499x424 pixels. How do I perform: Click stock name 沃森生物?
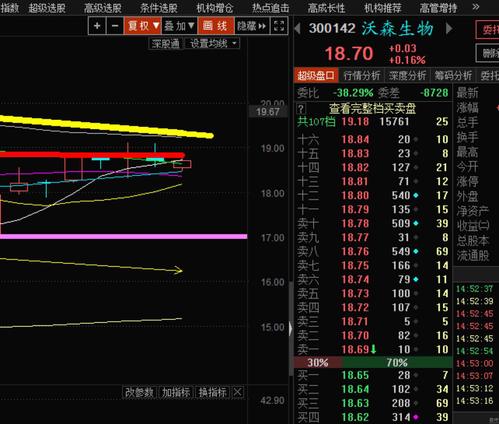click(398, 29)
